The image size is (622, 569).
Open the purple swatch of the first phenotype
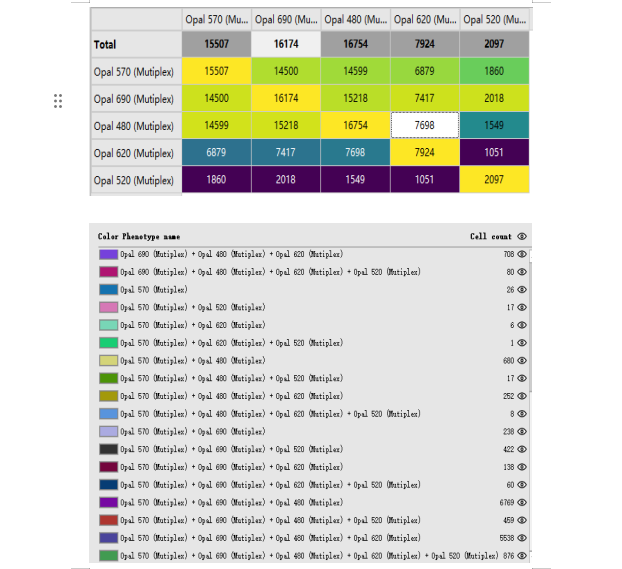[x=108, y=255]
